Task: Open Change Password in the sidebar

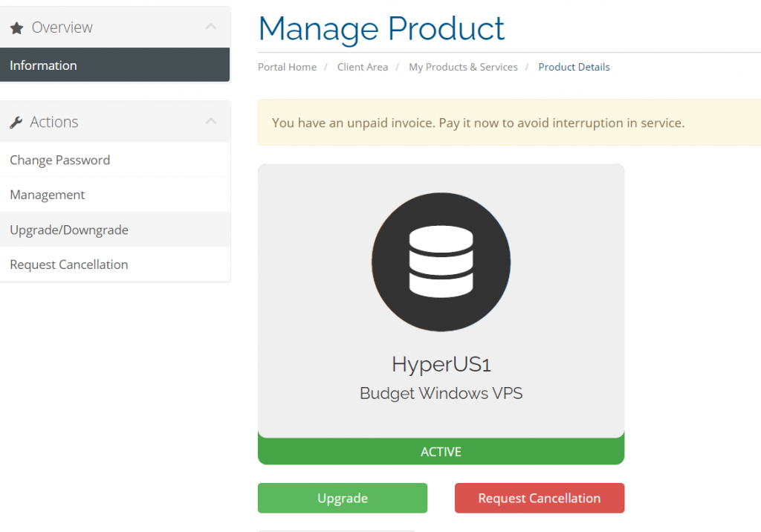Action: coord(115,160)
